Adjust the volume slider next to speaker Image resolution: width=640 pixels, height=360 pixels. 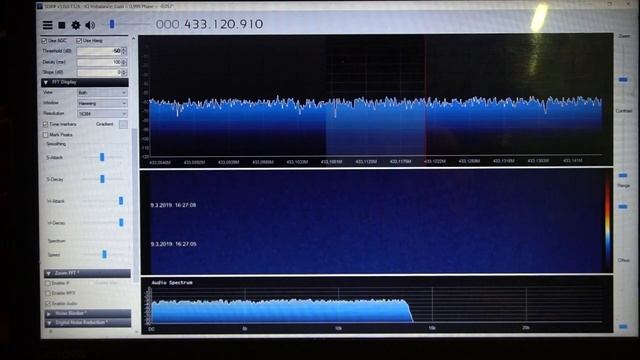coord(112,24)
